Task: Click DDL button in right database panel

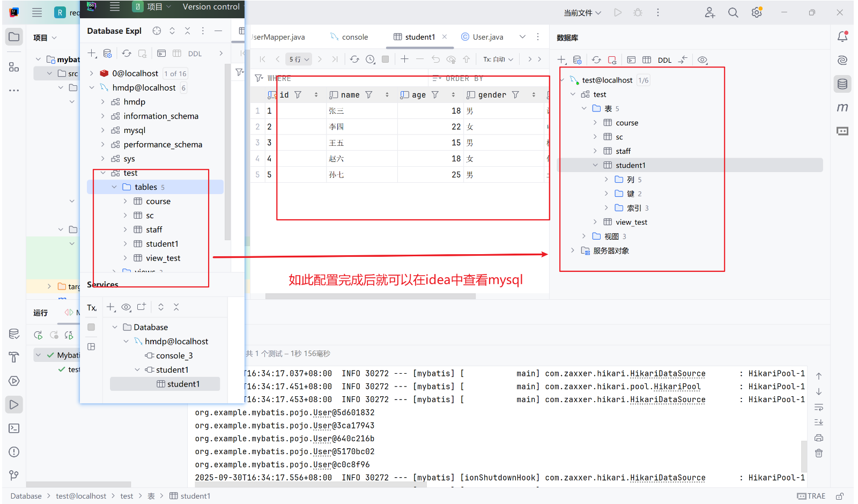Action: [664, 60]
